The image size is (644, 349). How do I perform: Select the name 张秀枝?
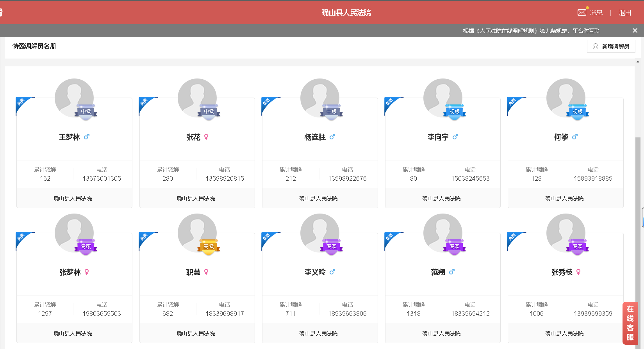[x=562, y=272]
